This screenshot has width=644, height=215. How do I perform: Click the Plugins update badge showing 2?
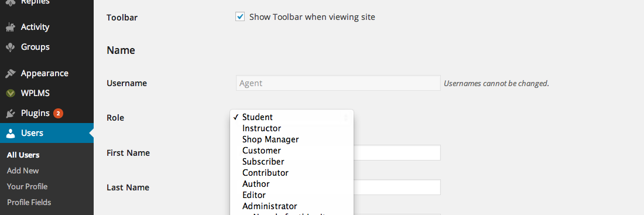(59, 114)
